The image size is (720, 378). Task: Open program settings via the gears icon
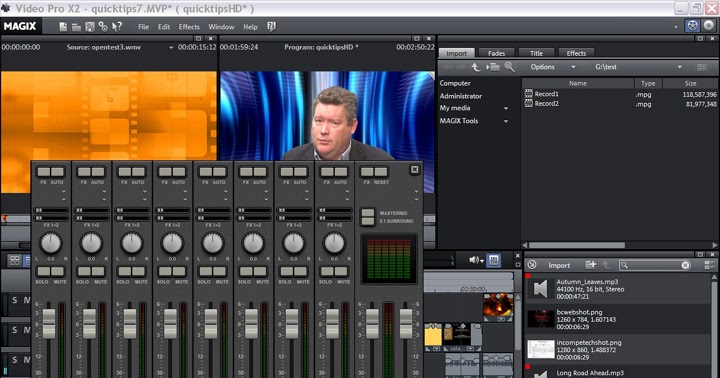[x=103, y=27]
